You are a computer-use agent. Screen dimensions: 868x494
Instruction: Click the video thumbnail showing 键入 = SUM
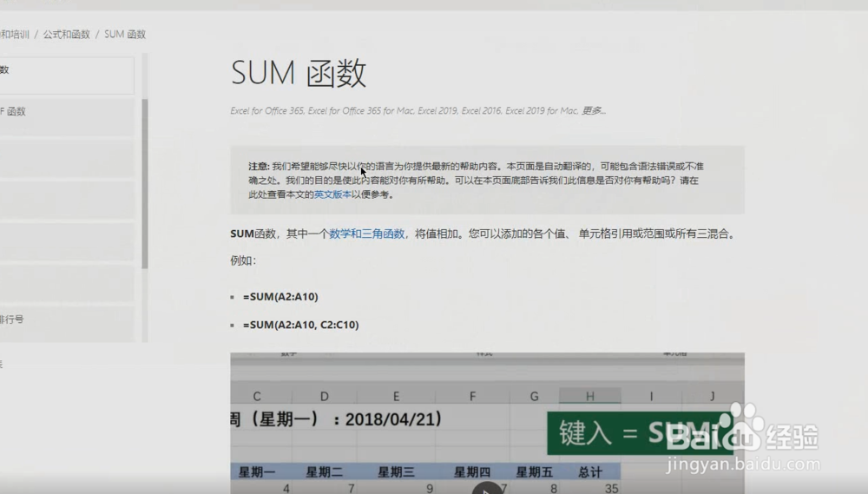click(487, 423)
